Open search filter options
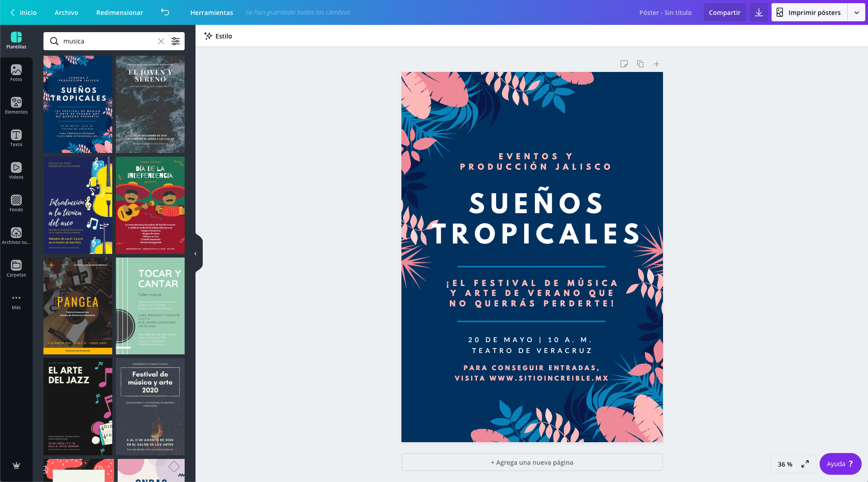Image resolution: width=868 pixels, height=482 pixels. [176, 41]
